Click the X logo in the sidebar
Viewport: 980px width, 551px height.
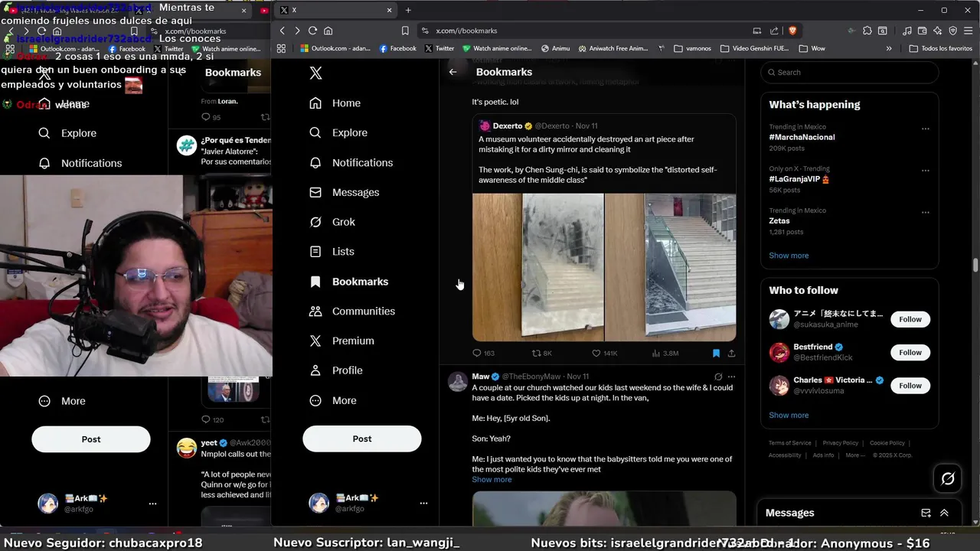315,73
